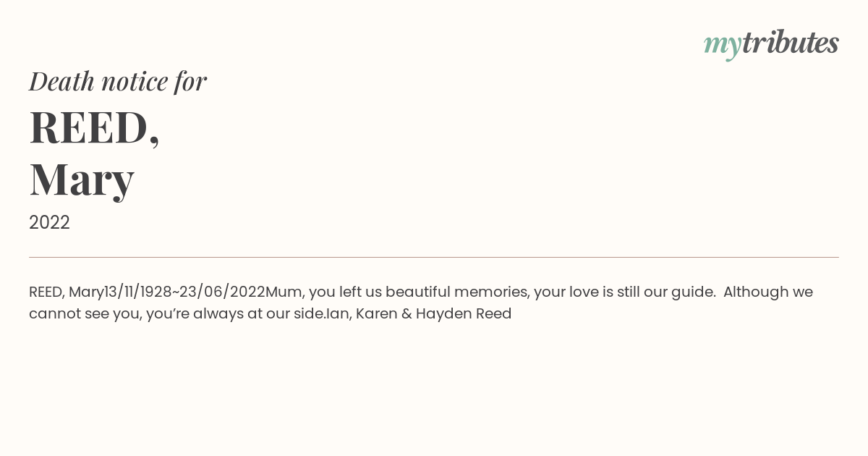
Task: Click the dark "tributes" part of logo
Action: (x=790, y=43)
